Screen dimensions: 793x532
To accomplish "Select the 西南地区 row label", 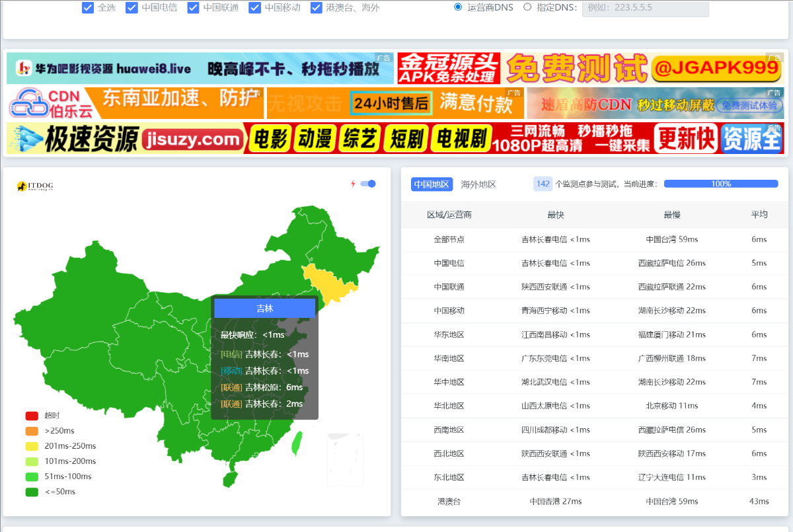I will point(449,430).
